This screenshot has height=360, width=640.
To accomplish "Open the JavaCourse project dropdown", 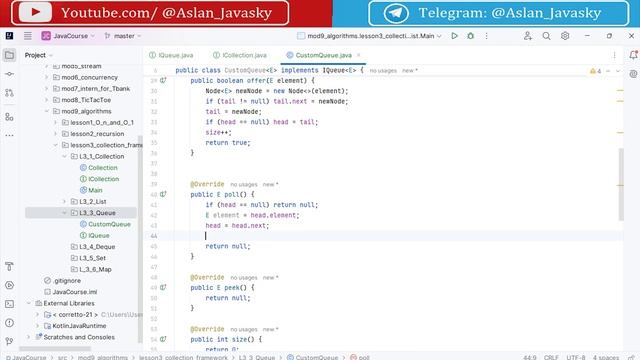I will (x=68, y=36).
